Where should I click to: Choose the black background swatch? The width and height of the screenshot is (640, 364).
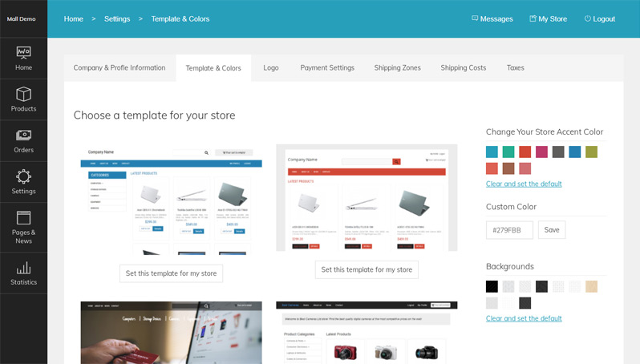pos(492,286)
